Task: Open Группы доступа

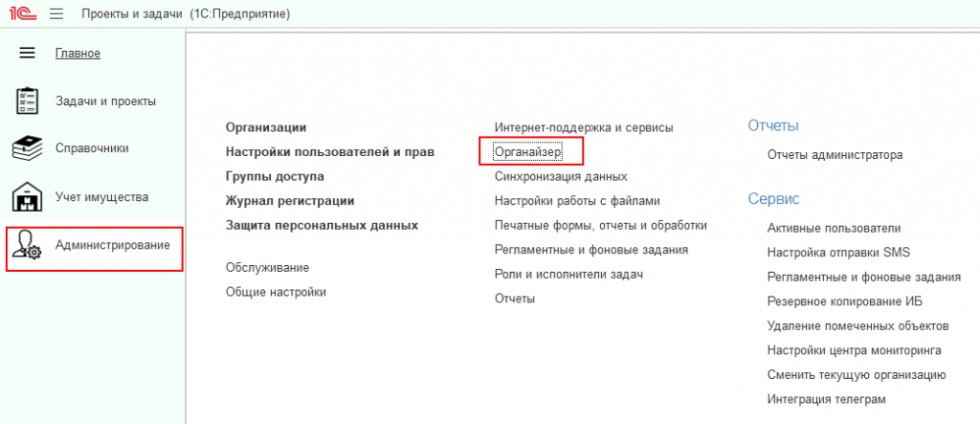Action: 275,176
